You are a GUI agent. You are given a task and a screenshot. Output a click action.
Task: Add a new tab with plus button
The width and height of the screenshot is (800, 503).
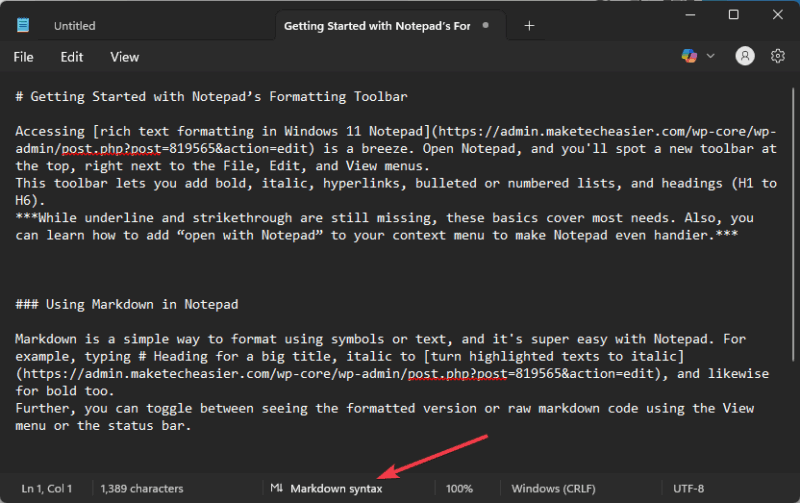pyautogui.click(x=529, y=26)
